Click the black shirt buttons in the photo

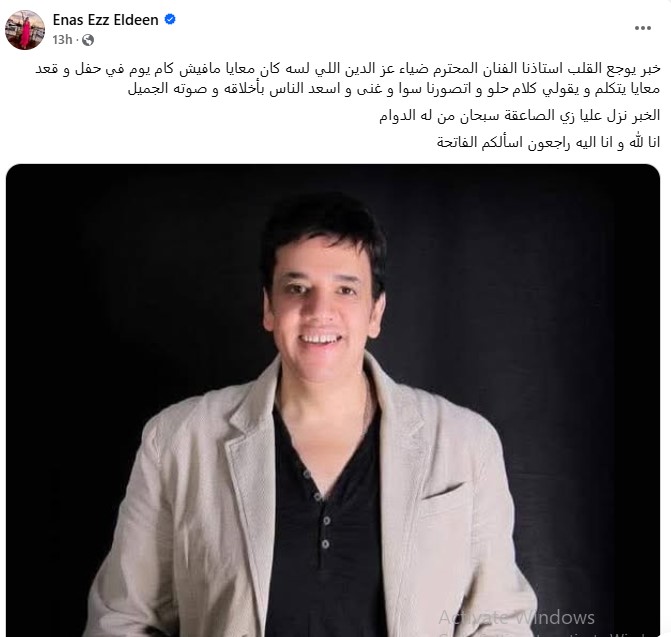(x=320, y=509)
